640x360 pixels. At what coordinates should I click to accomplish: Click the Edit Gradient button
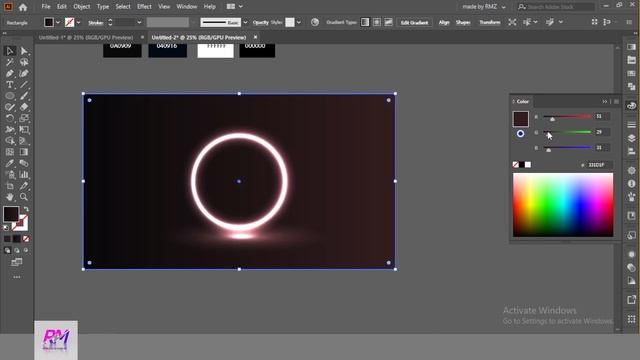(414, 22)
